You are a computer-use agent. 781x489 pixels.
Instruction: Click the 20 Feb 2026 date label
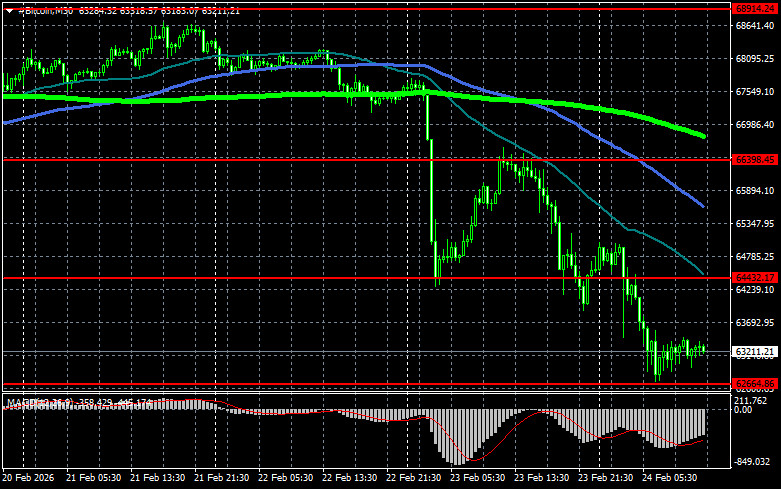28,478
